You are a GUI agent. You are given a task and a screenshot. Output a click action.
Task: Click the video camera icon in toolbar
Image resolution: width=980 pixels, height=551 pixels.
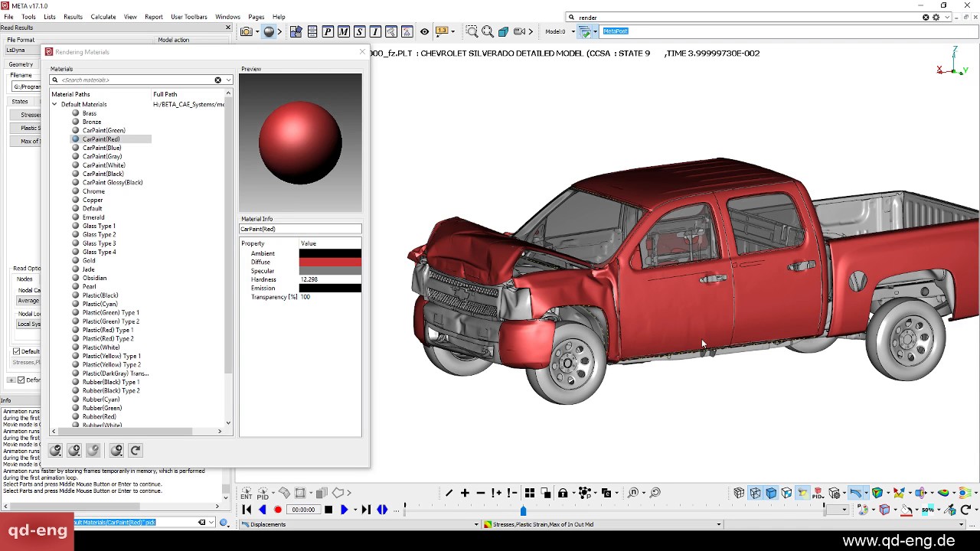(x=520, y=31)
